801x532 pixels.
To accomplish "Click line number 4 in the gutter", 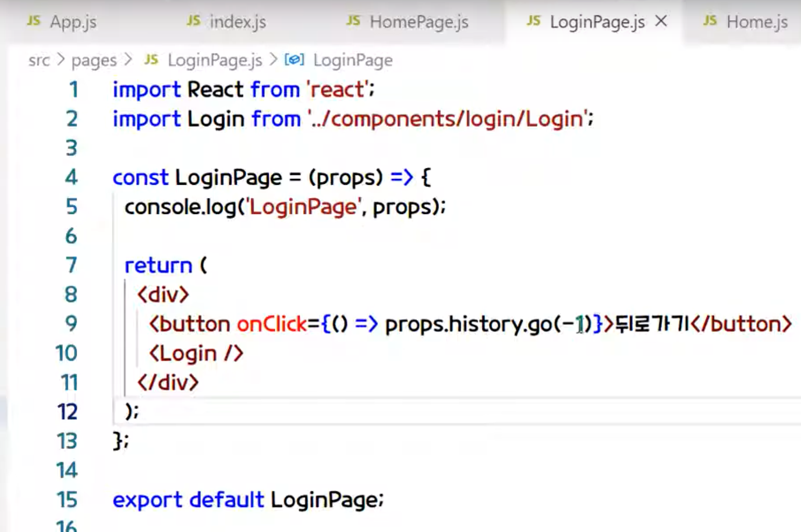I will 71,177.
